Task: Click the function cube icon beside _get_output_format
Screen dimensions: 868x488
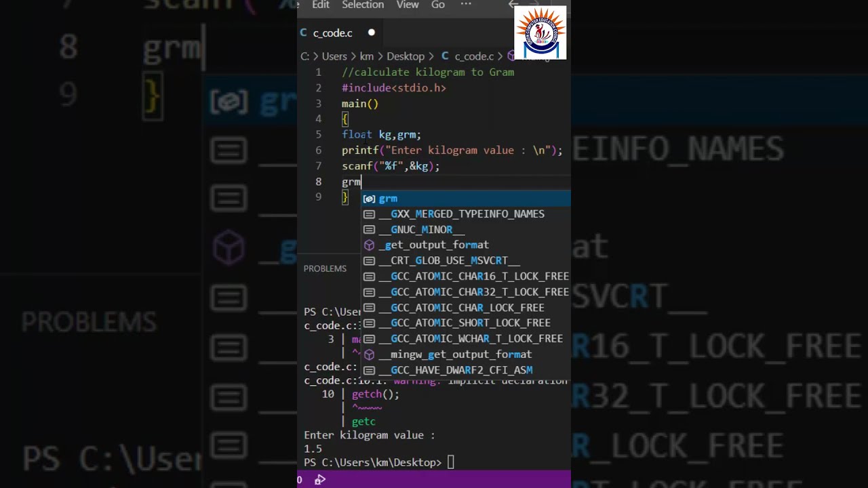Action: [369, 245]
